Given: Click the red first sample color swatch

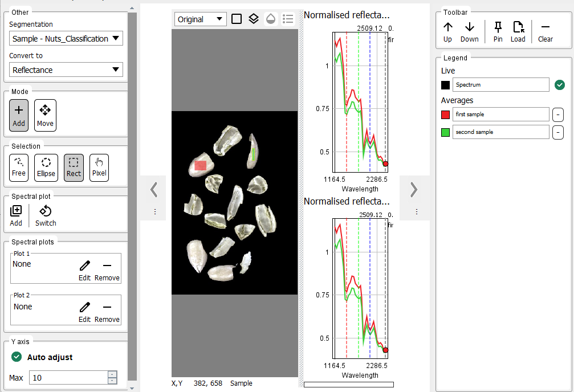Looking at the screenshot, I should 446,115.
